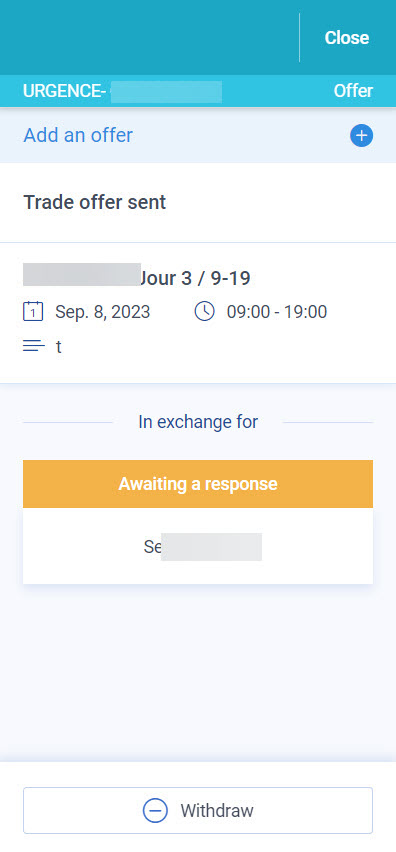Select the Jour 3 / 9-19 shift title
The image size is (396, 852).
click(x=195, y=278)
